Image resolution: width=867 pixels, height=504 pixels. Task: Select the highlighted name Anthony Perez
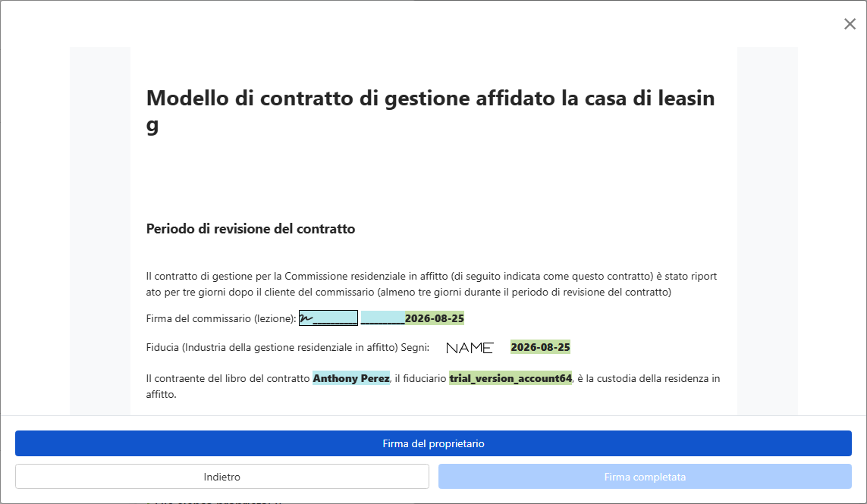(x=351, y=378)
